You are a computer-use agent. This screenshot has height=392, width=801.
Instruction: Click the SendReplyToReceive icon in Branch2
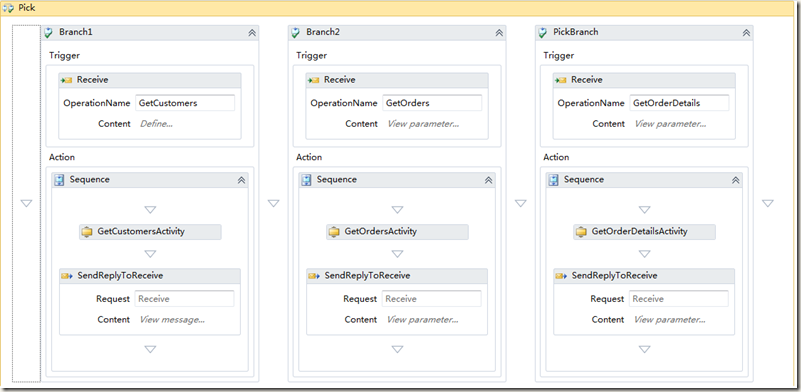pos(314,276)
